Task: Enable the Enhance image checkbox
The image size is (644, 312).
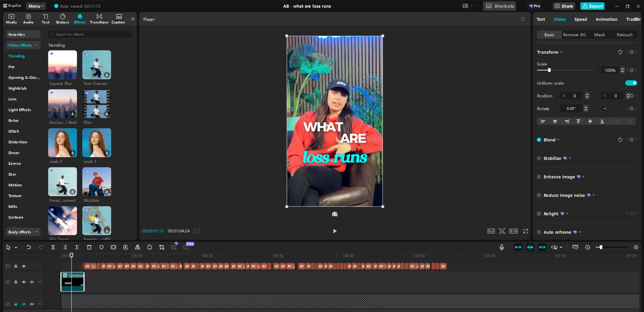Action: [x=539, y=177]
